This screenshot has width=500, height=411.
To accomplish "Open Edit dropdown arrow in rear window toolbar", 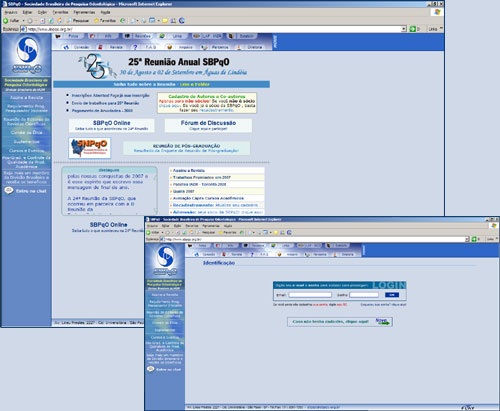I will pos(158,21).
